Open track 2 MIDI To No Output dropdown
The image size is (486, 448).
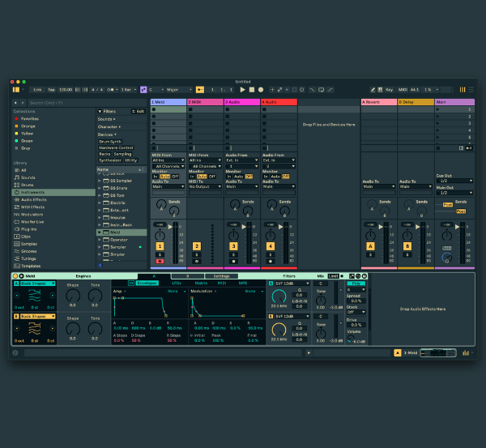pyautogui.click(x=205, y=186)
